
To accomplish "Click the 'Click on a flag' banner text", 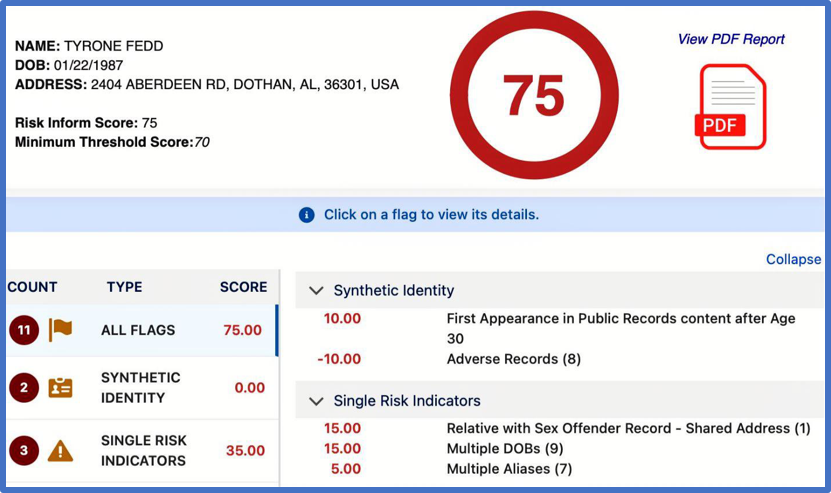I will click(431, 215).
